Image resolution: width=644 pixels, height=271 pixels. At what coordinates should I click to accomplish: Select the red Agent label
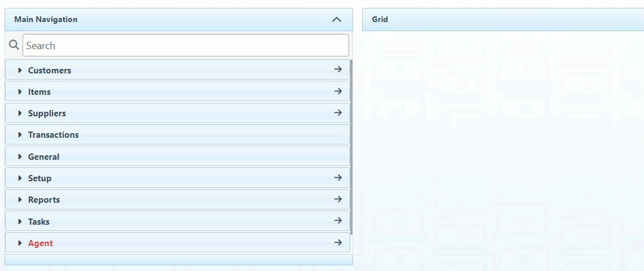(x=41, y=243)
